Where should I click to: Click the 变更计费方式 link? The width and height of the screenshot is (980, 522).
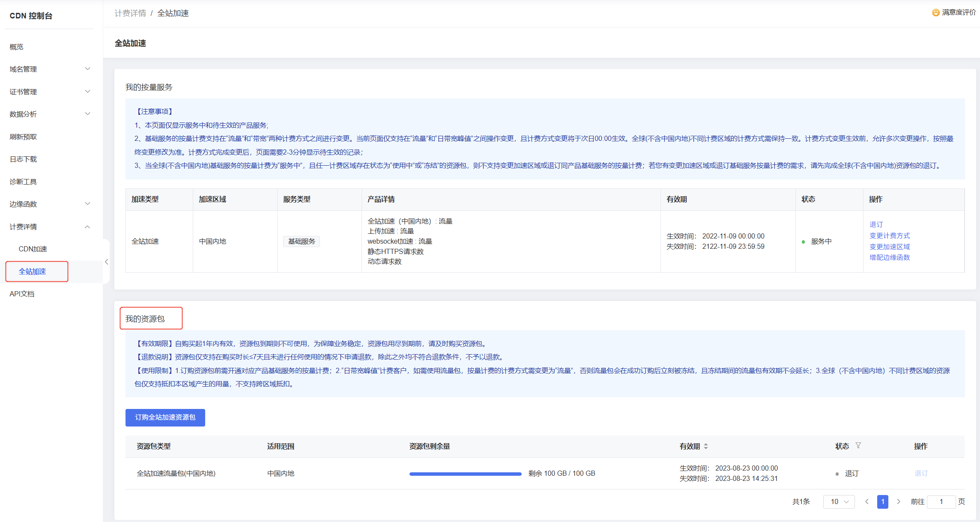889,236
